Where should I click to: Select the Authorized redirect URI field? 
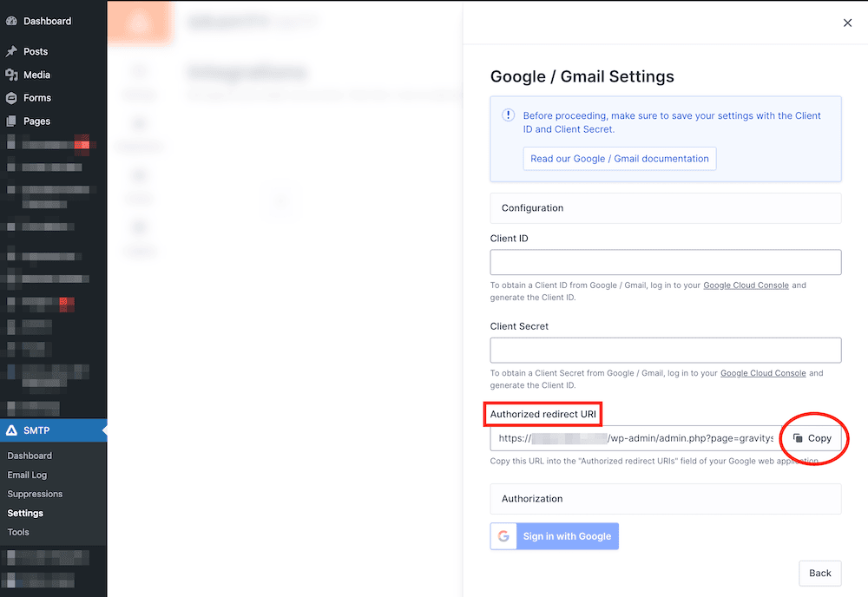[634, 438]
